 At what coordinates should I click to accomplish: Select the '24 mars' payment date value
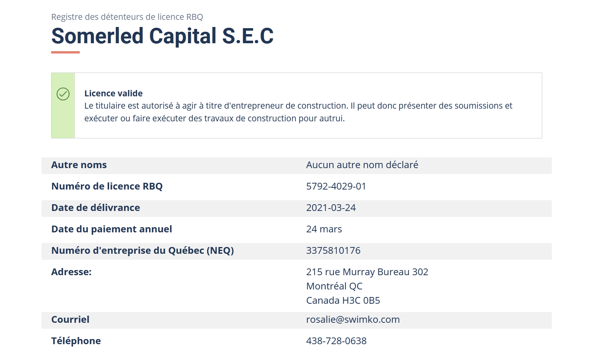(324, 229)
